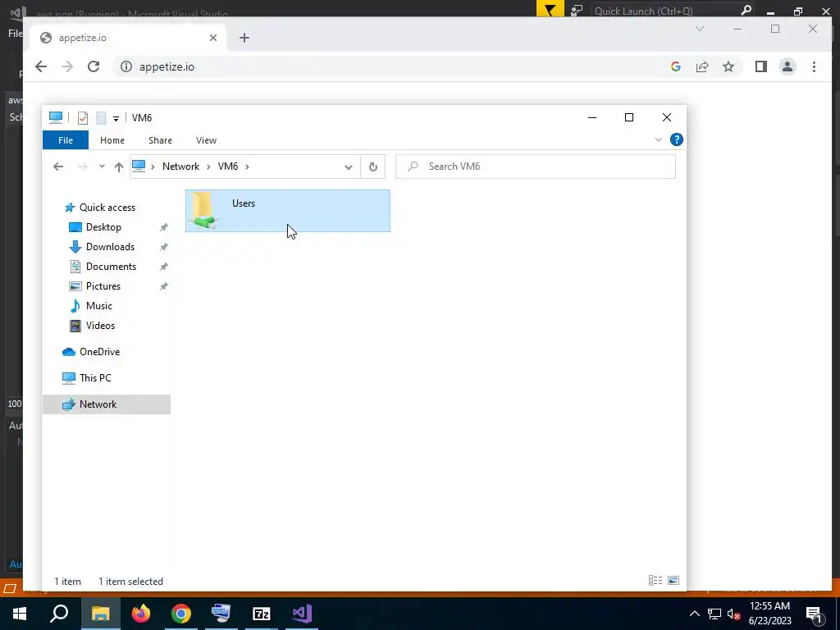Click the New folder quick access icon

click(x=101, y=118)
